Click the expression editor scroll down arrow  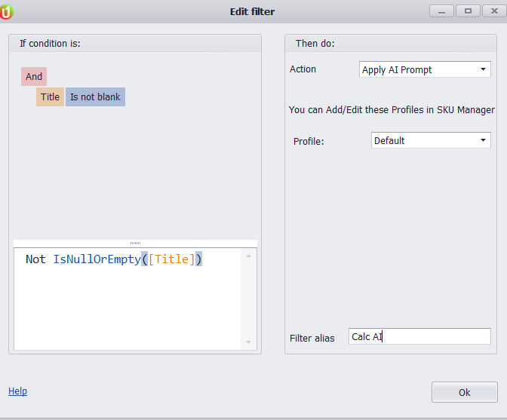249,342
